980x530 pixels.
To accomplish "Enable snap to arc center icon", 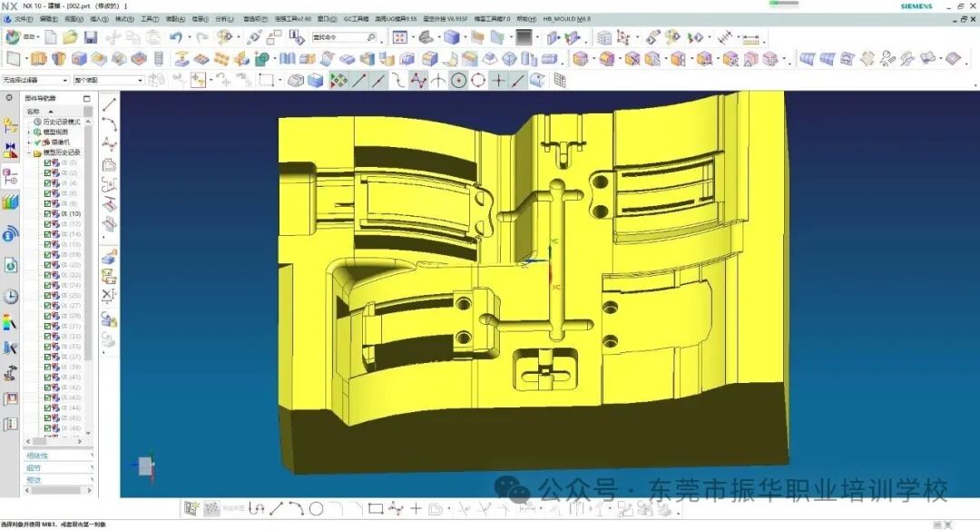I will click(x=459, y=81).
